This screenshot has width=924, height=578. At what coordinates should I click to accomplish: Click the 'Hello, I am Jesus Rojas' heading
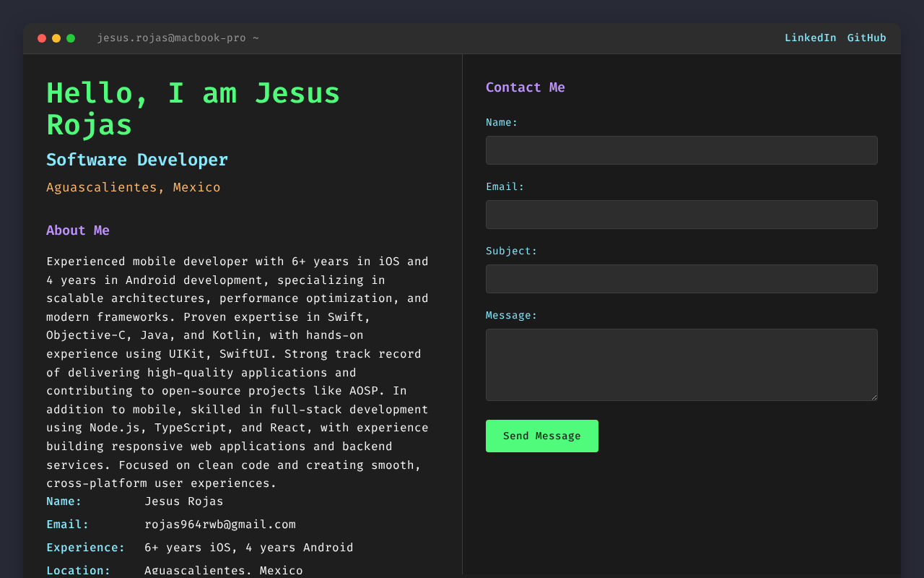click(x=193, y=109)
